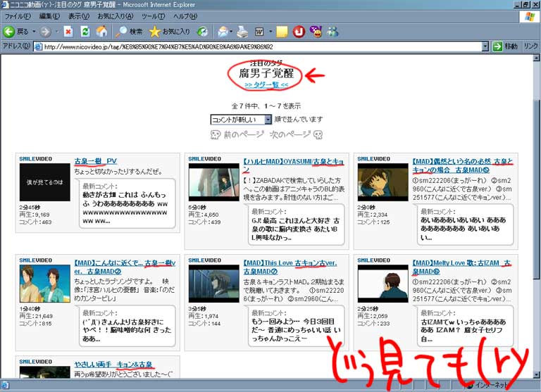Viewport: 541px width, 392px height.
Task: Open the Back button history dropdown arrow
Action: 34,32
